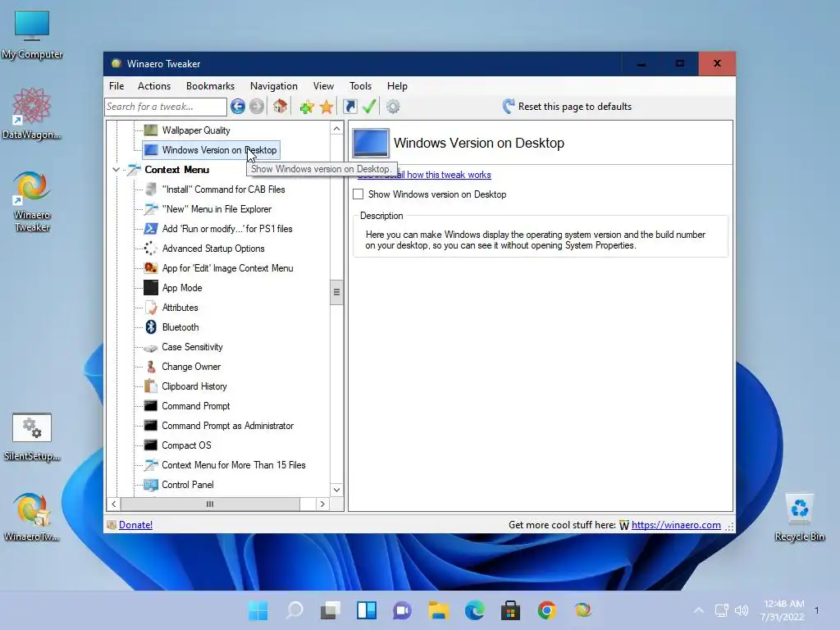Click the horizontal scroll right arrow

click(322, 504)
